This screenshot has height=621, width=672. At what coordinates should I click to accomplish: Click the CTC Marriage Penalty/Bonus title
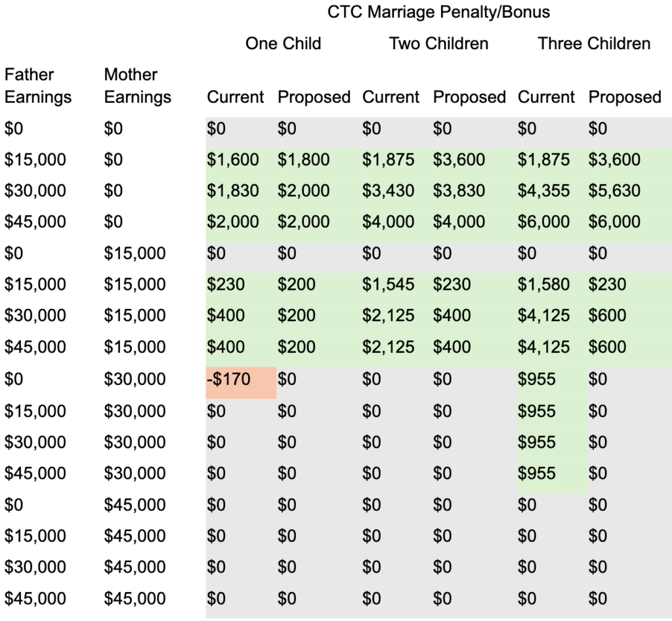point(438,12)
